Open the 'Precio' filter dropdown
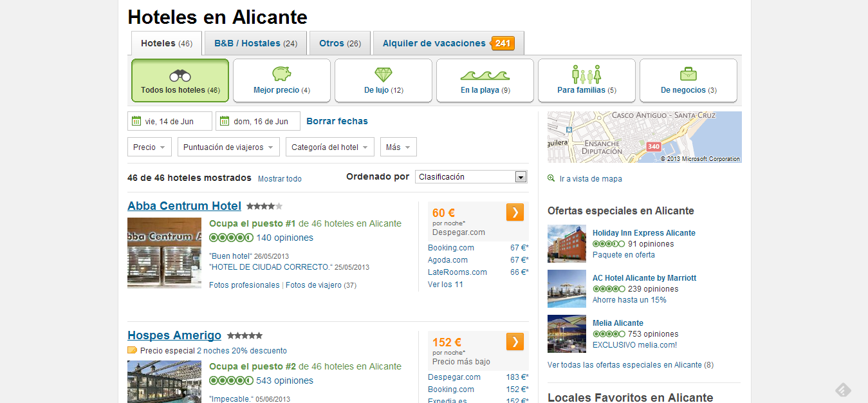This screenshot has width=868, height=403. point(149,147)
